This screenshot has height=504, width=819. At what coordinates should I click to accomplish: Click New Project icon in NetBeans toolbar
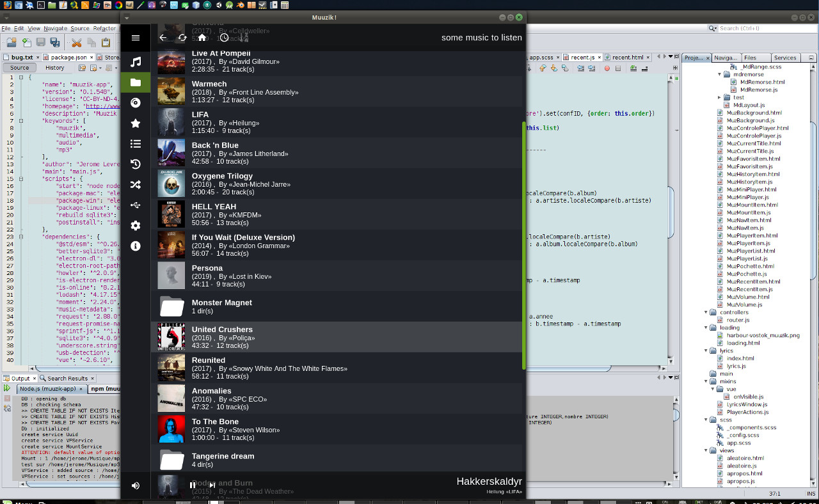pyautogui.click(x=12, y=43)
